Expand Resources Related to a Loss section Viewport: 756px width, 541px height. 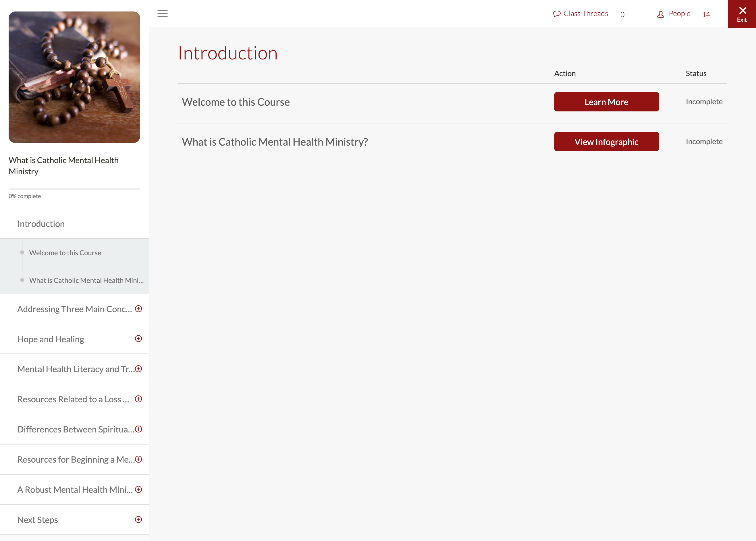coord(138,399)
